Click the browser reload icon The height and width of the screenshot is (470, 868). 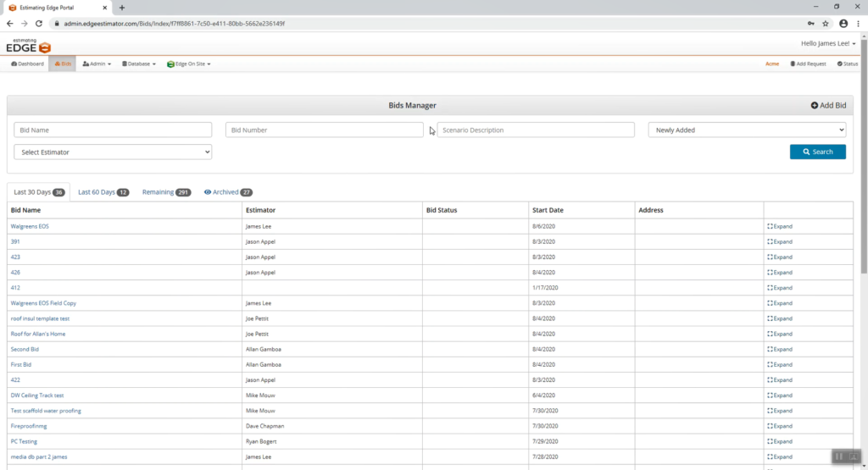pos(39,23)
